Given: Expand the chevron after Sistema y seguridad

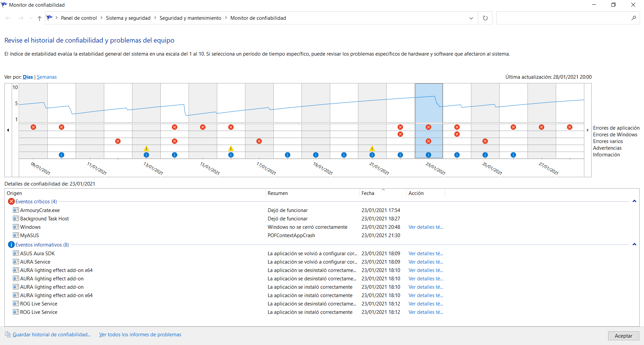Looking at the screenshot, I should pyautogui.click(x=155, y=18).
